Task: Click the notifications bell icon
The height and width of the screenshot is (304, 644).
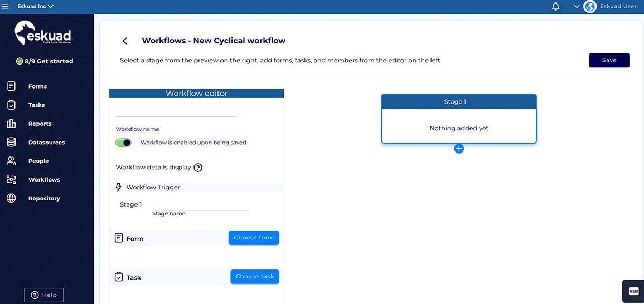Action: pos(555,7)
